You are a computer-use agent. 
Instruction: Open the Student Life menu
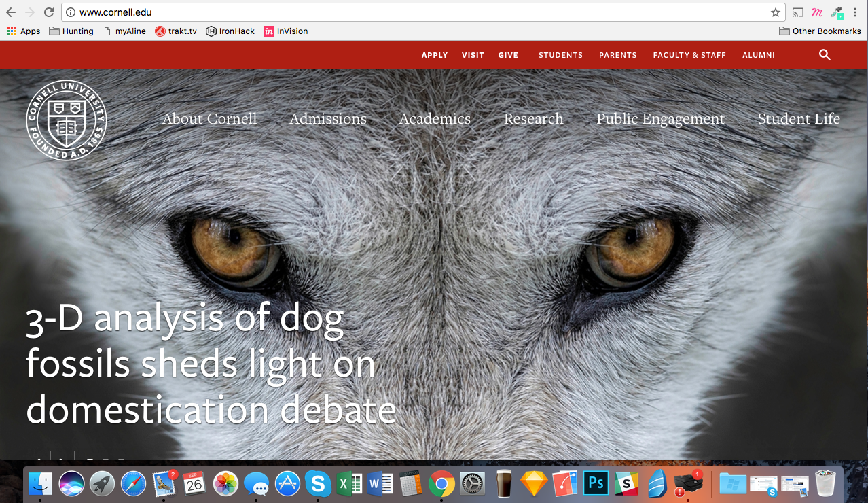click(799, 118)
